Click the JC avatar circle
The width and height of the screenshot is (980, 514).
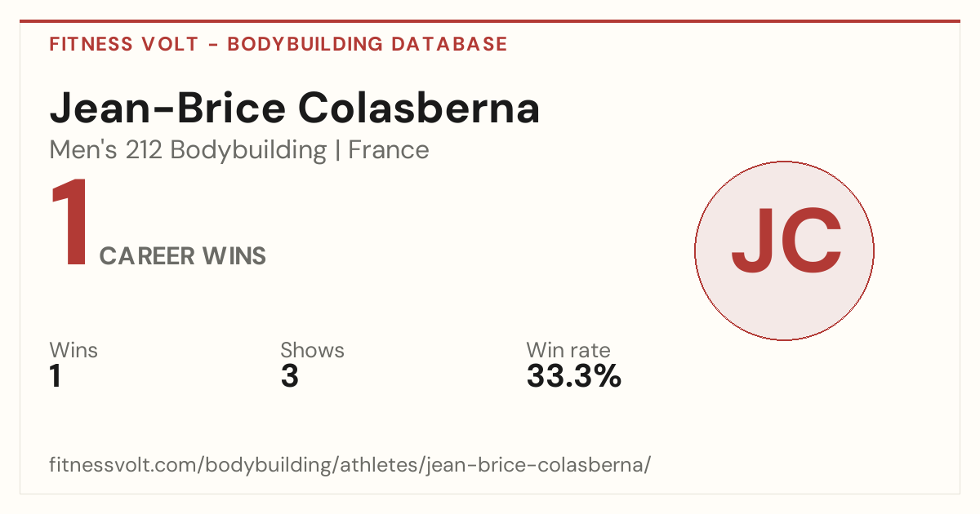[x=784, y=250]
